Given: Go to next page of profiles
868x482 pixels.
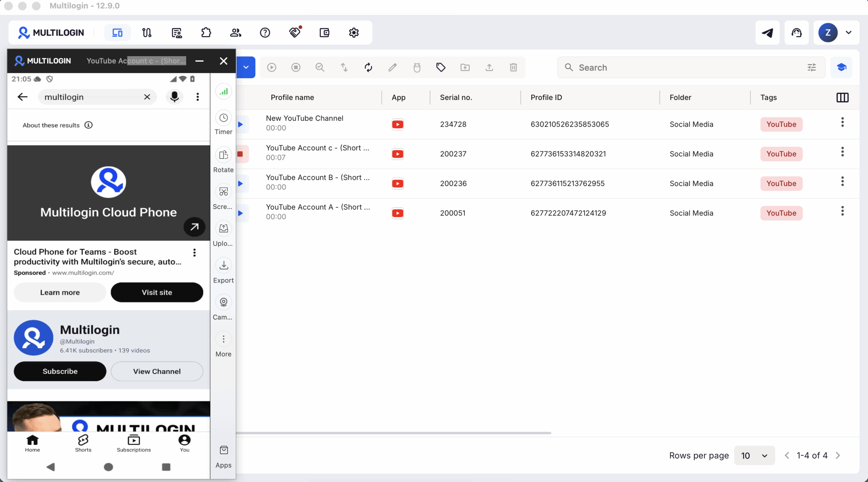Looking at the screenshot, I should [x=838, y=456].
